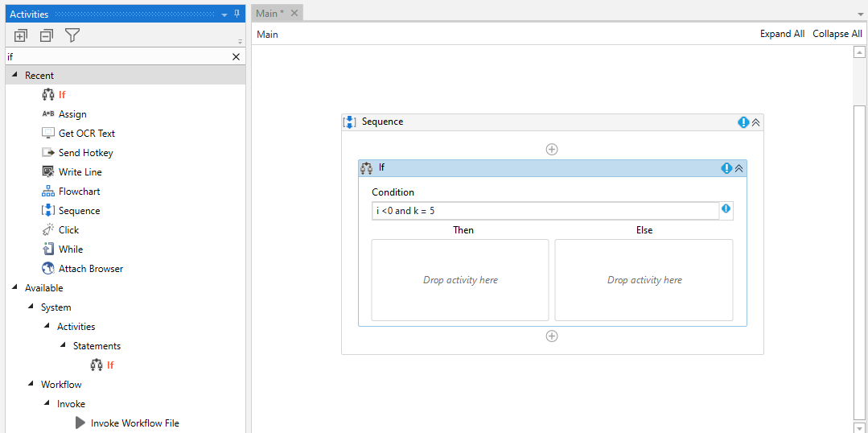This screenshot has width=868, height=433.
Task: Select the Flowchart activity
Action: (x=79, y=192)
